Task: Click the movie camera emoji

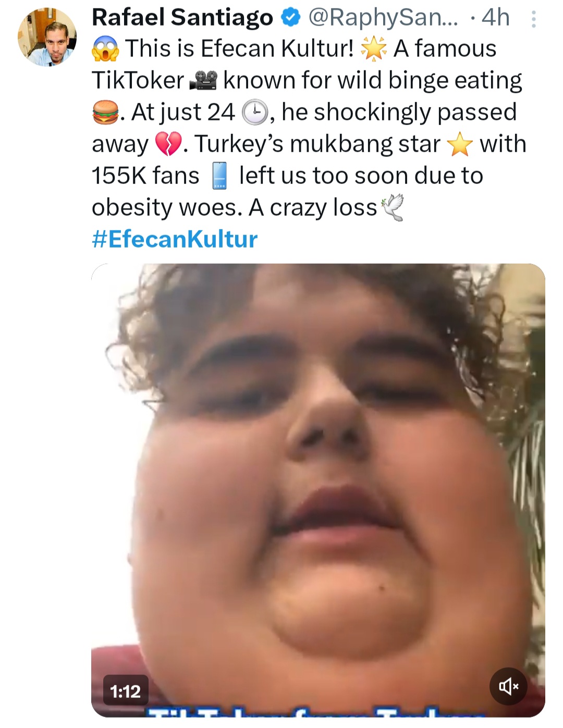Action: pyautogui.click(x=203, y=81)
